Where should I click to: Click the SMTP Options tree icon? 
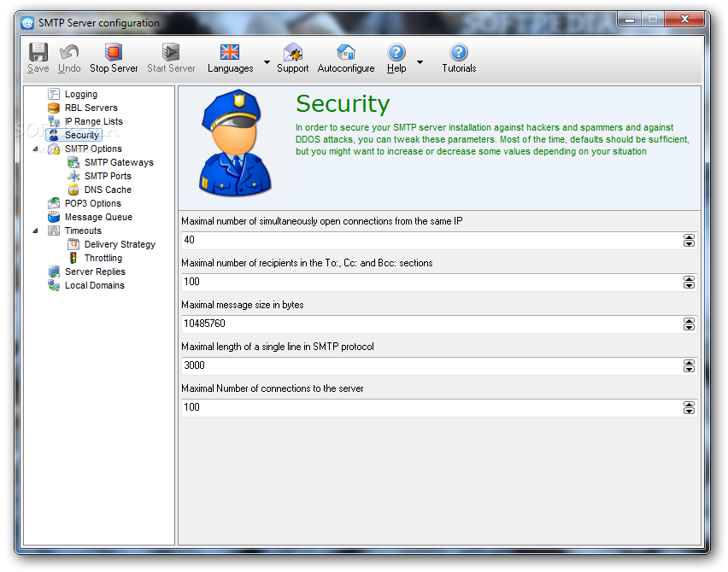[54, 149]
